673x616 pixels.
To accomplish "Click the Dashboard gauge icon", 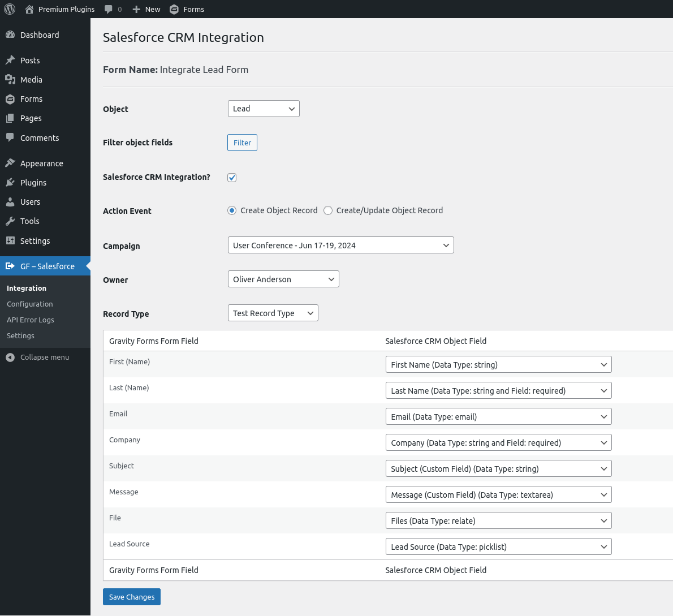I will (10, 35).
